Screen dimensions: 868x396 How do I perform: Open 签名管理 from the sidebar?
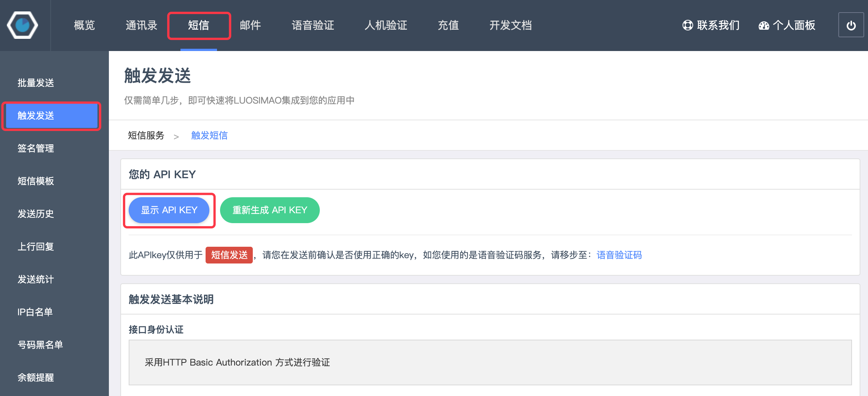(36, 148)
